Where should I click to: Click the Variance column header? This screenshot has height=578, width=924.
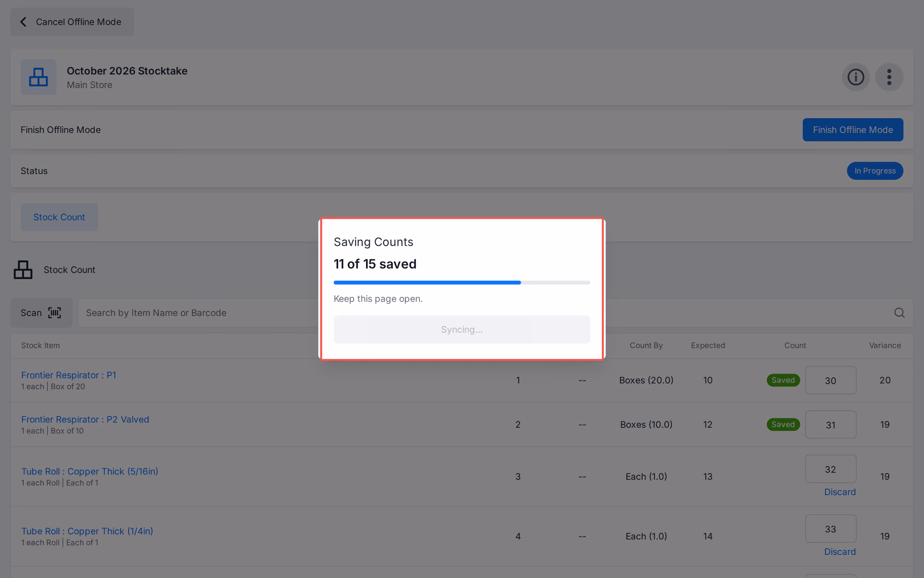tap(885, 345)
